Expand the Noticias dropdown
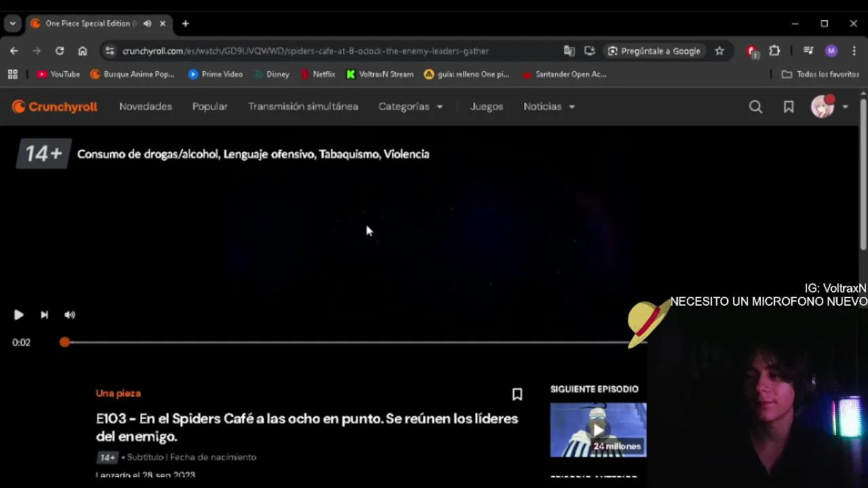The height and width of the screenshot is (488, 868). coord(549,106)
